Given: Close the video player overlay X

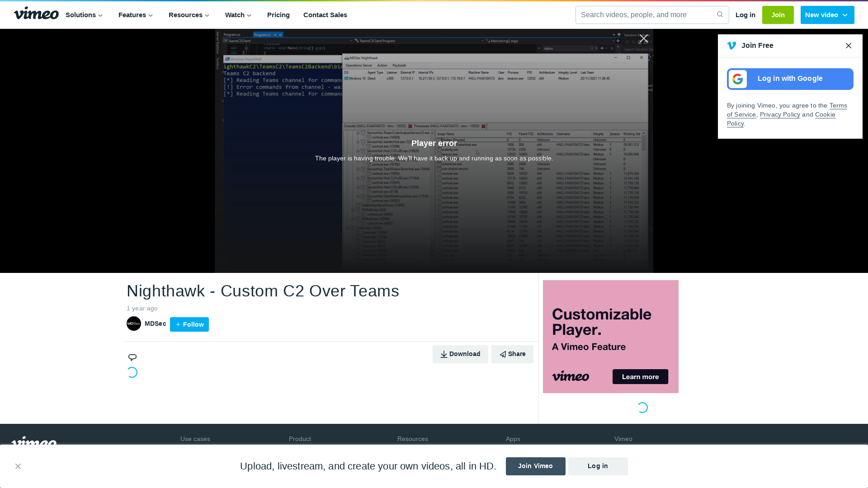Looking at the screenshot, I should [644, 39].
